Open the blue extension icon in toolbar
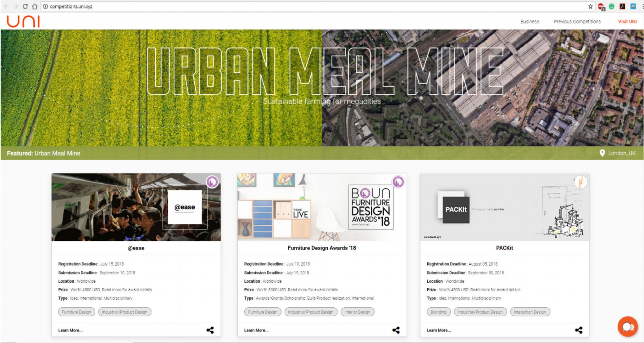 pyautogui.click(x=633, y=6)
